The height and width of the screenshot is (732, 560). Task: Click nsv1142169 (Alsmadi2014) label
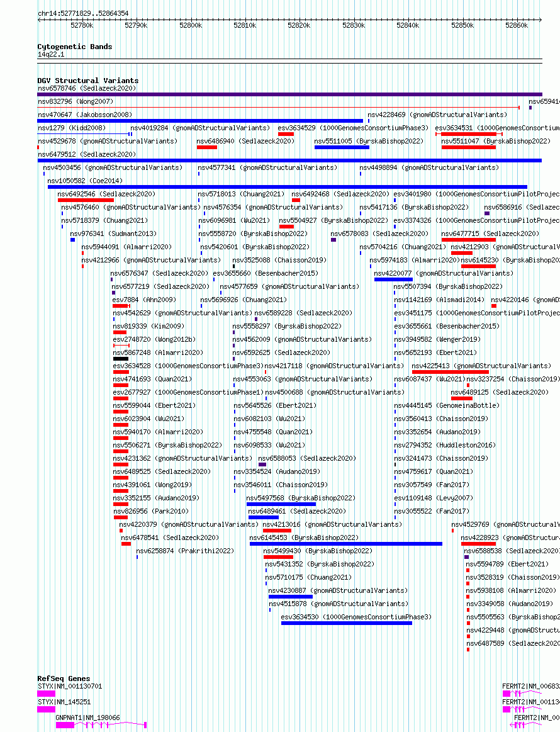(439, 300)
